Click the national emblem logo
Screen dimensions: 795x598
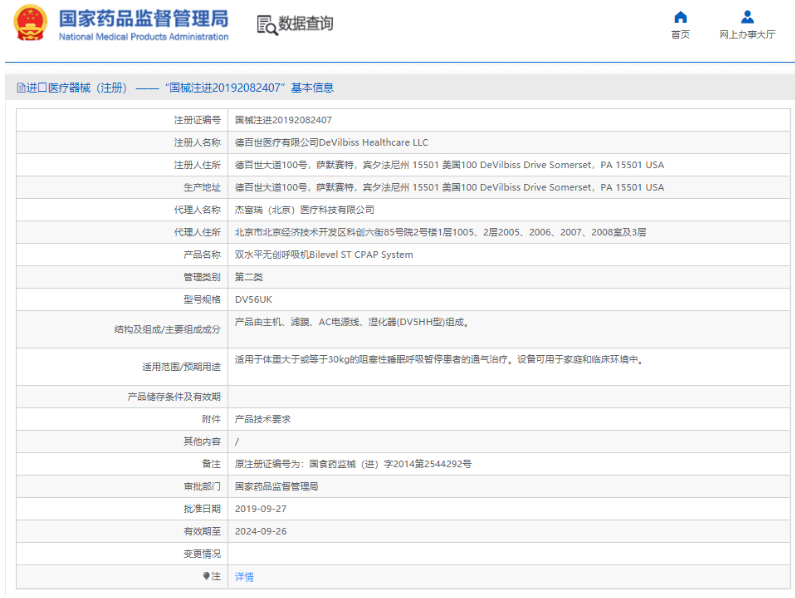30,23
